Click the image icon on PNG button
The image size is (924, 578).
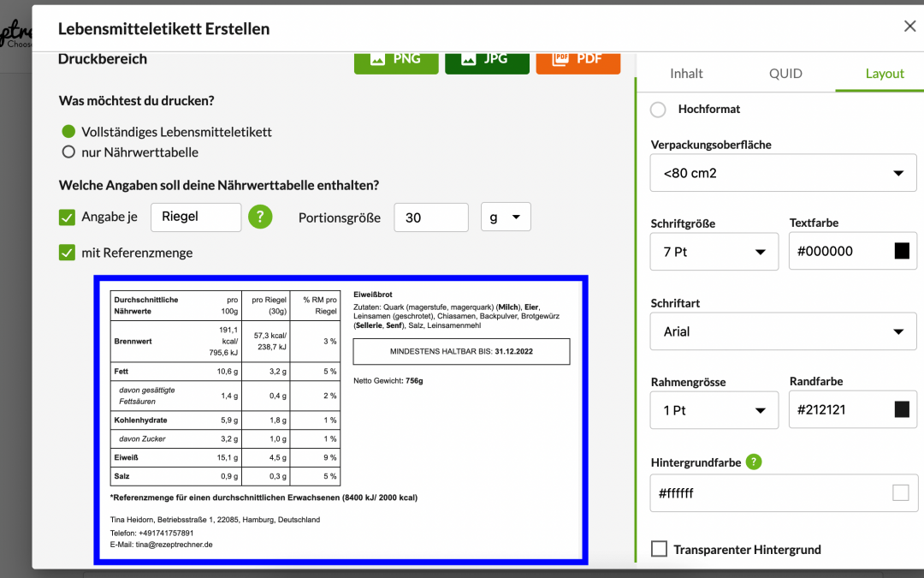(x=377, y=59)
